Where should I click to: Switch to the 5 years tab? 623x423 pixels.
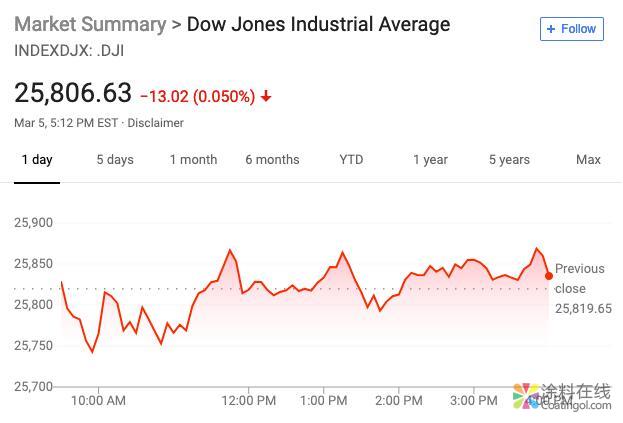509,160
